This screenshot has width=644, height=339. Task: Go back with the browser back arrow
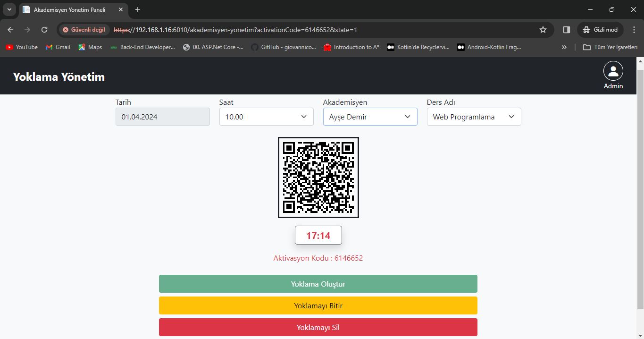click(10, 30)
